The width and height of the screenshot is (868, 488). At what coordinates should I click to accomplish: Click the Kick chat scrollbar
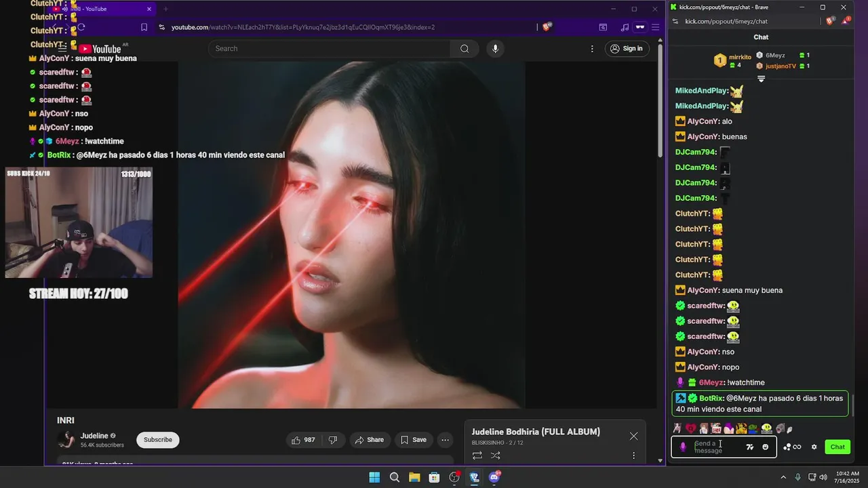(x=854, y=405)
